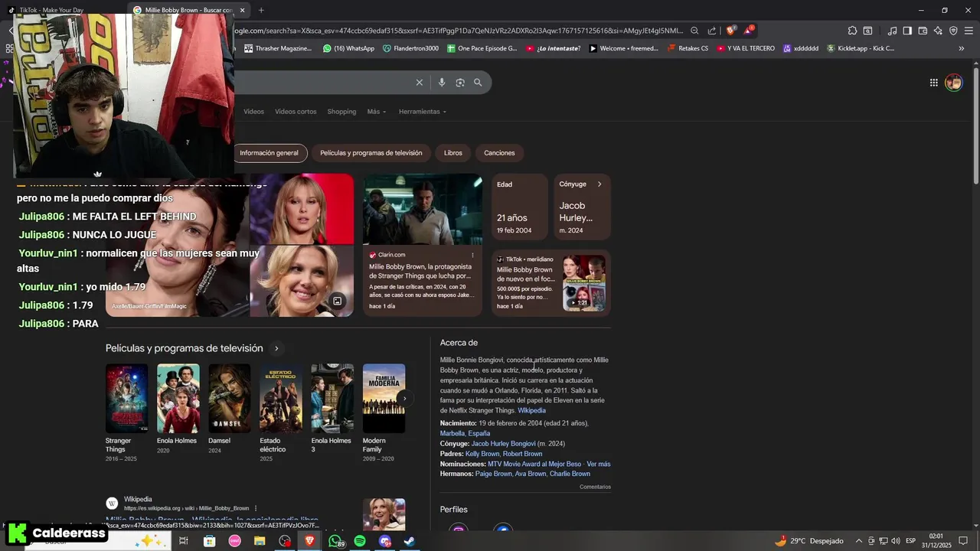Open the Damsel poster
Screen dimensions: 980x551
[x=230, y=398]
